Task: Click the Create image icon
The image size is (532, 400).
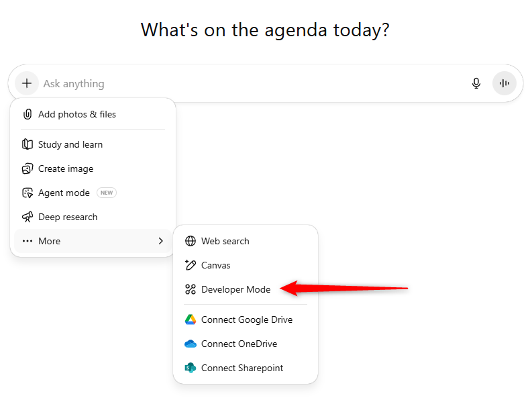Action: 28,168
